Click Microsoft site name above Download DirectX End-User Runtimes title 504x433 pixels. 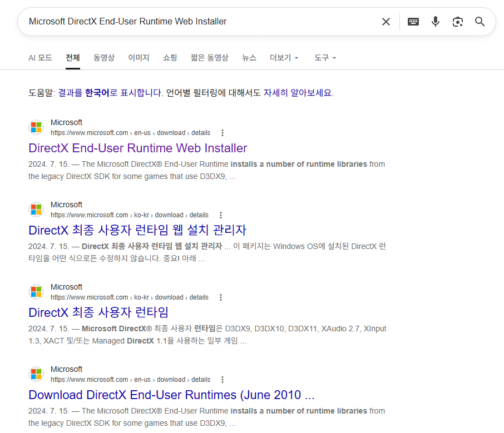[67, 369]
